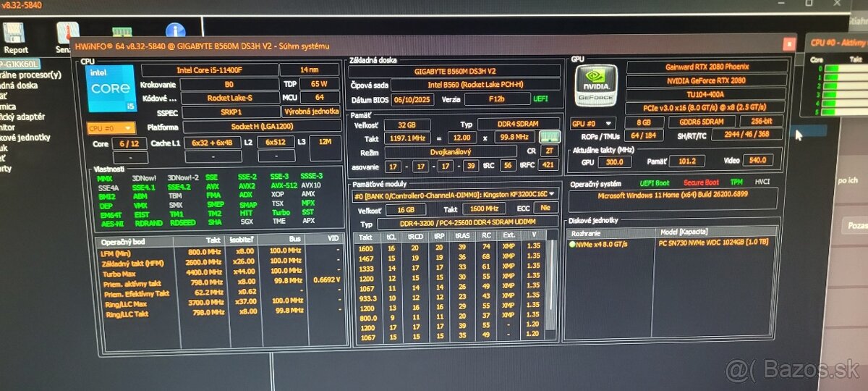
Task: Click the LFM (Min) row in operating points
Action: [221, 253]
